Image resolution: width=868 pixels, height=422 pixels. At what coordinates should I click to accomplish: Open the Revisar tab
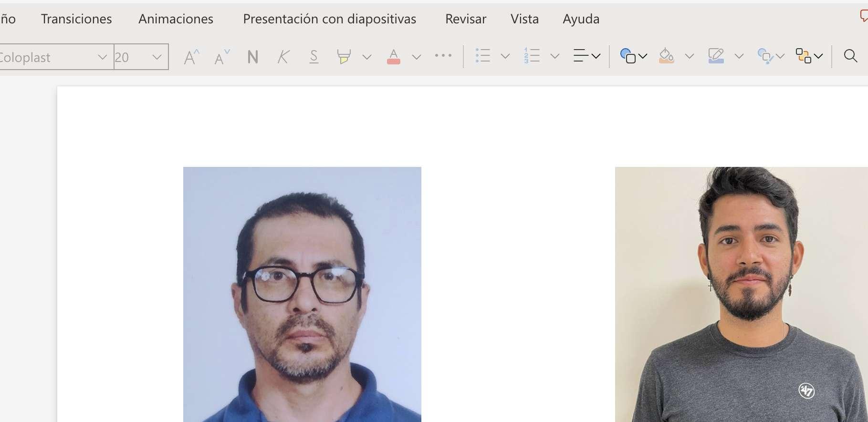click(466, 19)
